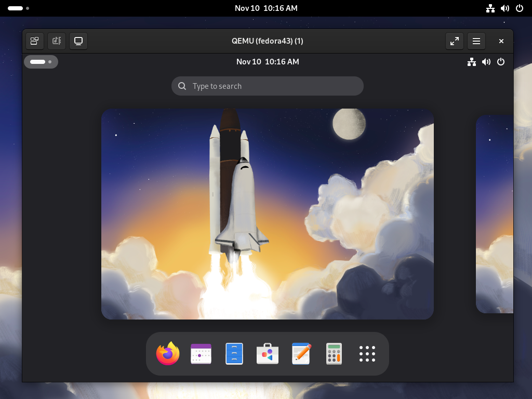Image resolution: width=532 pixels, height=399 pixels.
Task: Open the Calendar app in the dock
Action: (201, 354)
